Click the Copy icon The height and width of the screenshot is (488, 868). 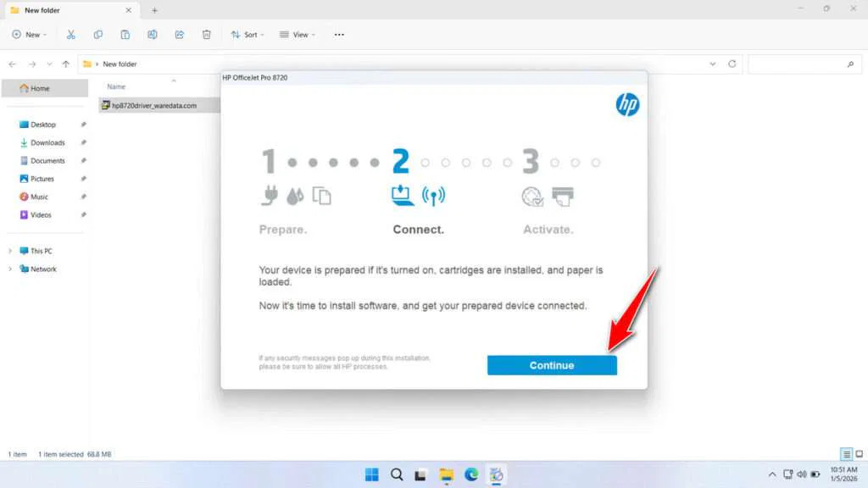(x=98, y=34)
